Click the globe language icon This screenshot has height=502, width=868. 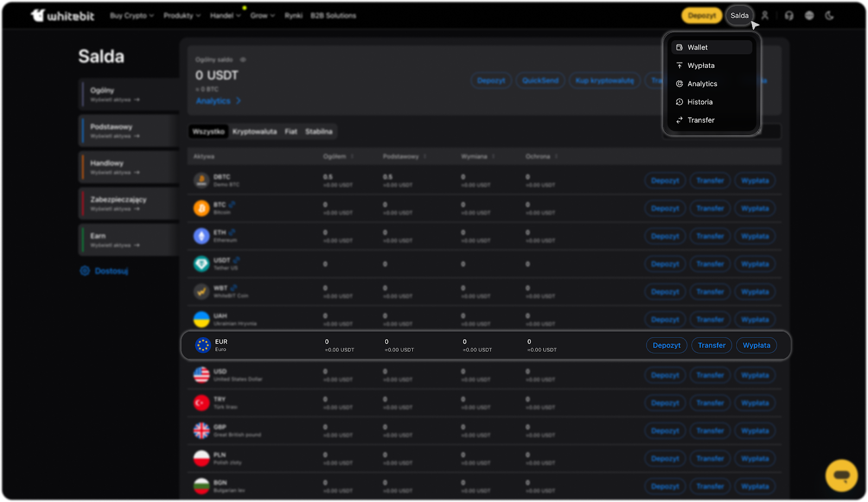tap(809, 16)
